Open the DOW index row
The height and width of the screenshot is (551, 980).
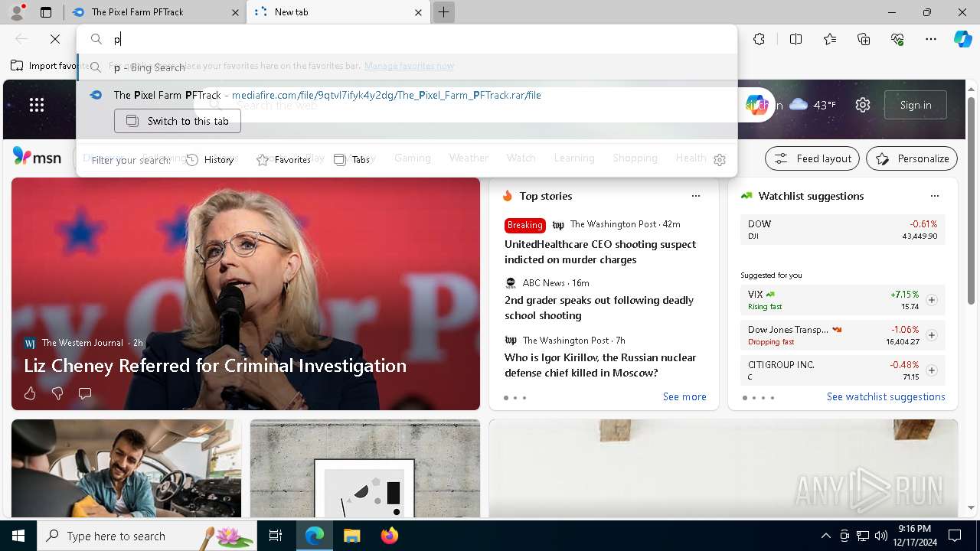click(x=843, y=230)
